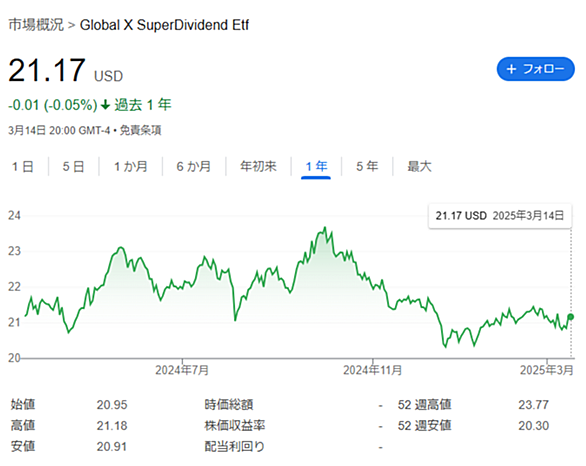
Task: Click the 株価収益率 label
Action: [x=235, y=426]
